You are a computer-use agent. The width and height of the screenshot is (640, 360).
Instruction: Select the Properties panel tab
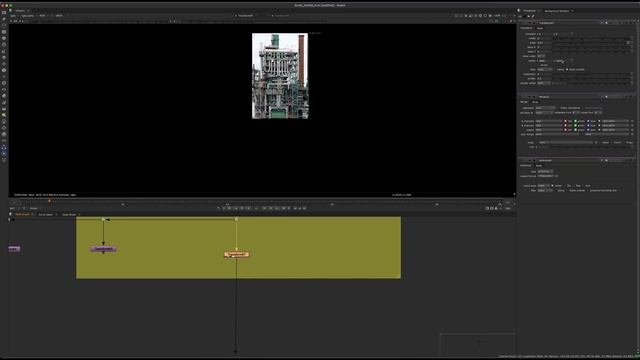(529, 11)
